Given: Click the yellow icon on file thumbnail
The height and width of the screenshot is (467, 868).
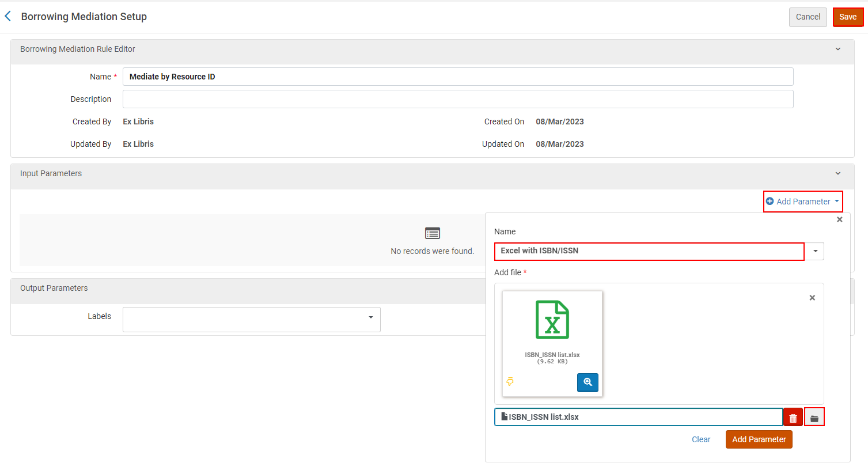Looking at the screenshot, I should (x=510, y=382).
